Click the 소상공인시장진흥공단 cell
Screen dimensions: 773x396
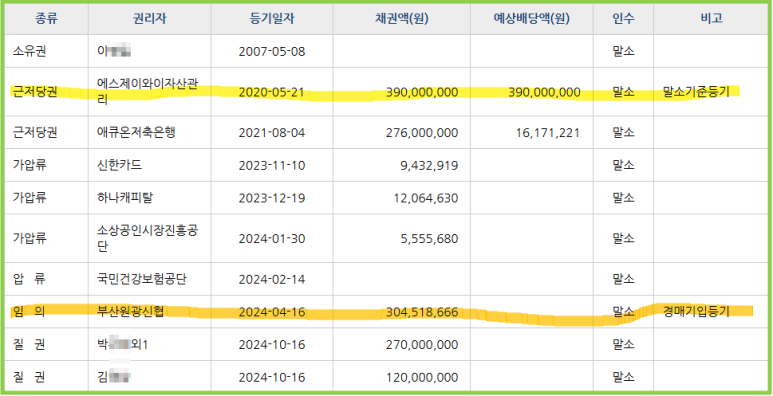click(149, 238)
